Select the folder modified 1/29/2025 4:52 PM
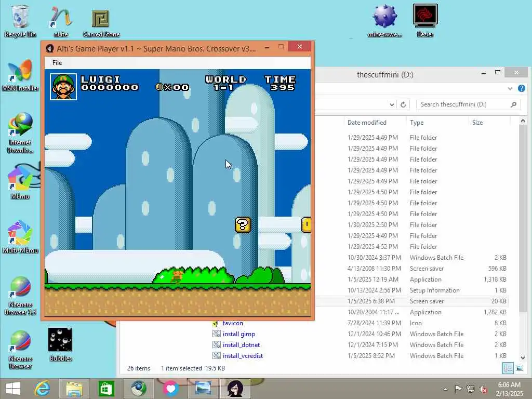 [x=411, y=246]
